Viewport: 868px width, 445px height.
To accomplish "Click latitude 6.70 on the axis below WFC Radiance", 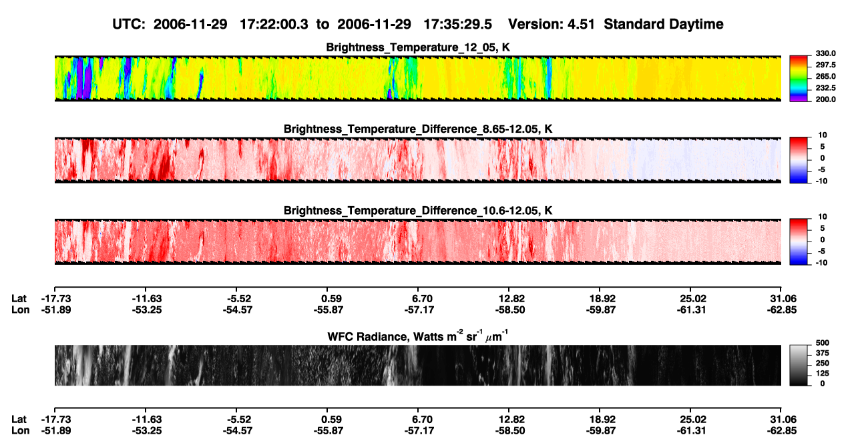I will click(423, 419).
